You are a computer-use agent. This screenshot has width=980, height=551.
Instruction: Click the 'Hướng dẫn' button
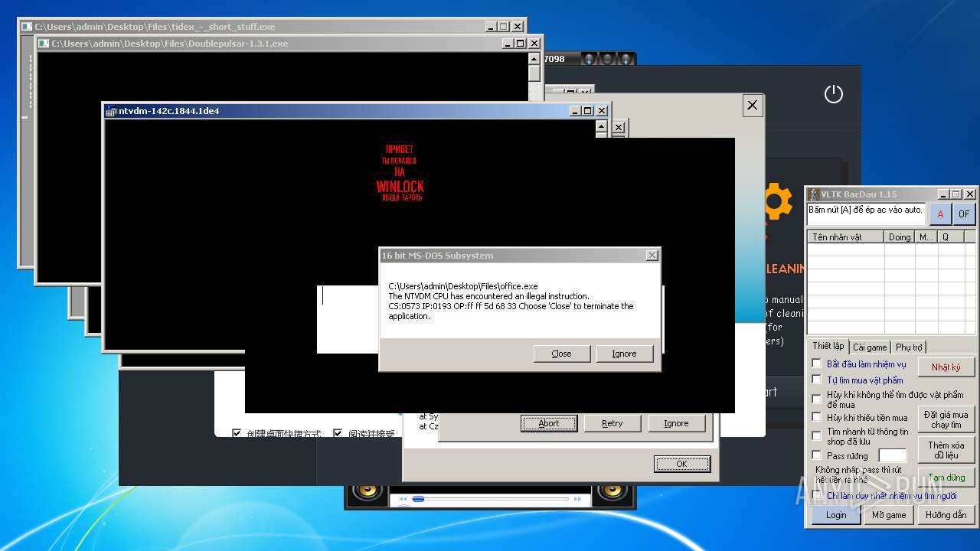[x=946, y=515]
